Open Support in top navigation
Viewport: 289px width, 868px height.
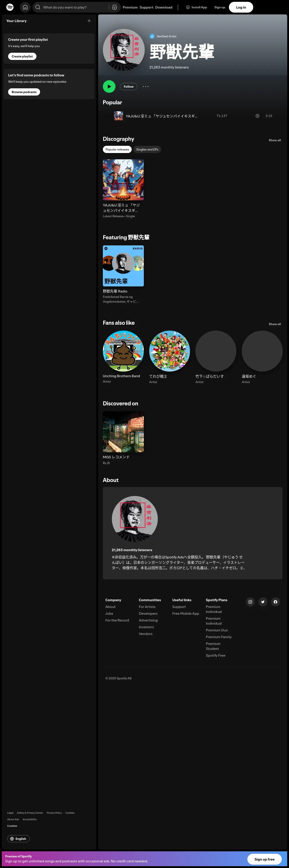146,7
